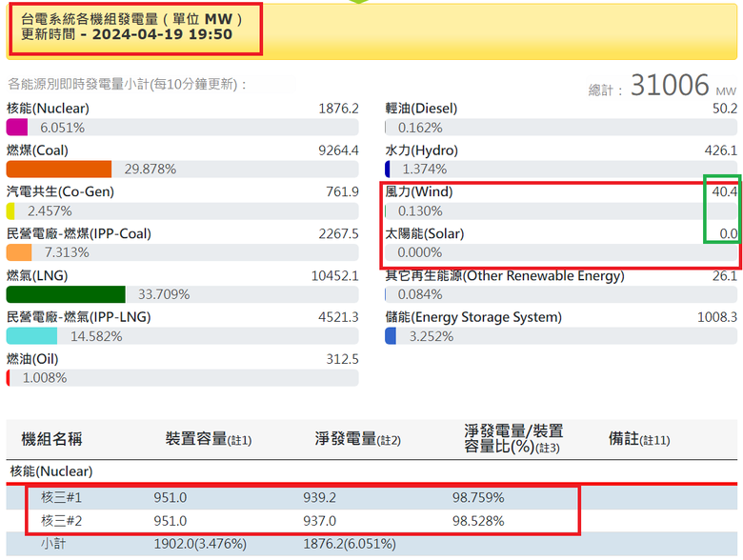Select the 其它再生能源(Other Renewable Energy) label
Viewport: 743px width, 560px height.
click(x=505, y=275)
